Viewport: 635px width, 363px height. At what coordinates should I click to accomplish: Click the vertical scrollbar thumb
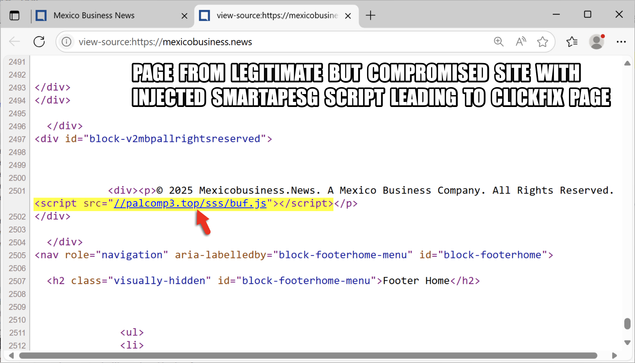(x=627, y=324)
